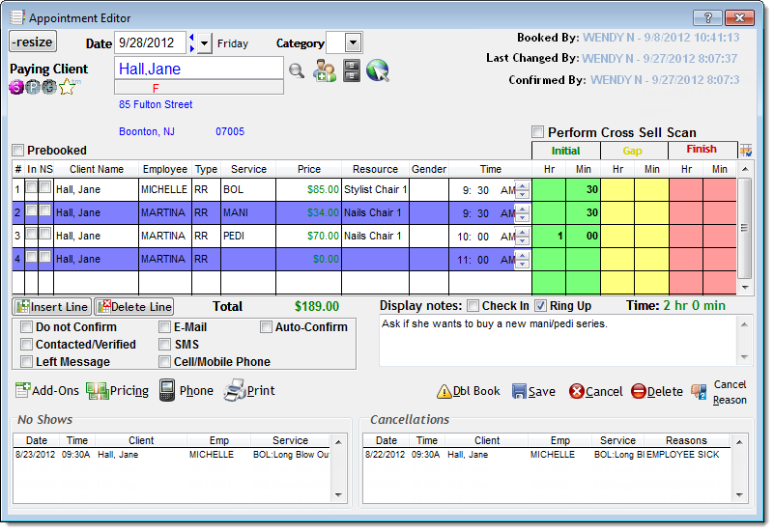Screen dimensions: 774x532
Task: Adjust time spinner for BOL row
Action: pyautogui.click(x=523, y=190)
